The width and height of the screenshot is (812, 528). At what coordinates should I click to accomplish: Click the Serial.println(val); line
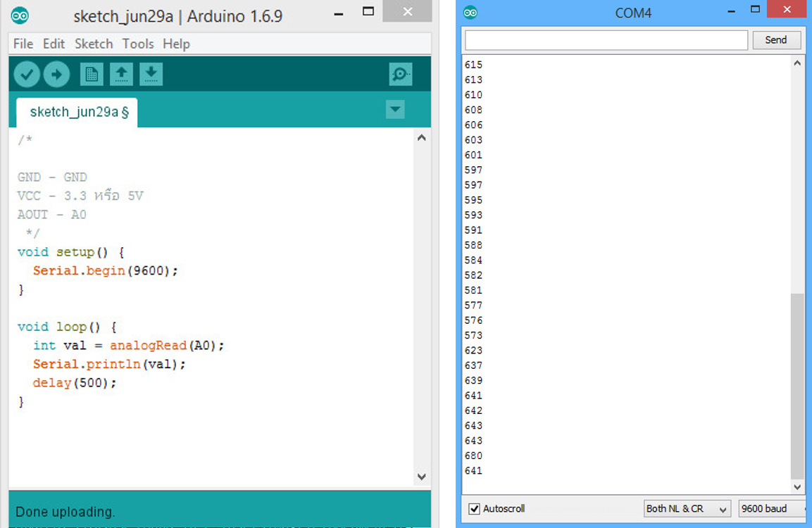(108, 364)
